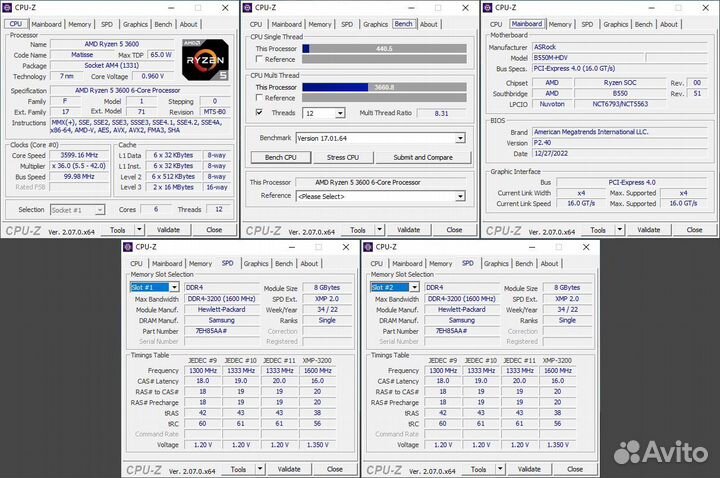The height and width of the screenshot is (478, 720).
Task: Click Submit and Compare
Action: coord(423,157)
